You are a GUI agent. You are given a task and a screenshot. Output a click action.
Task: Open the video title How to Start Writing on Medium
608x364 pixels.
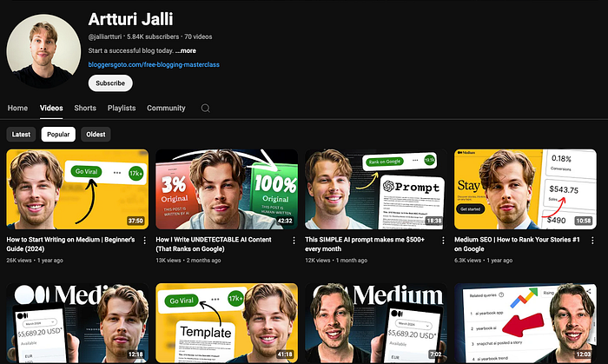(70, 244)
